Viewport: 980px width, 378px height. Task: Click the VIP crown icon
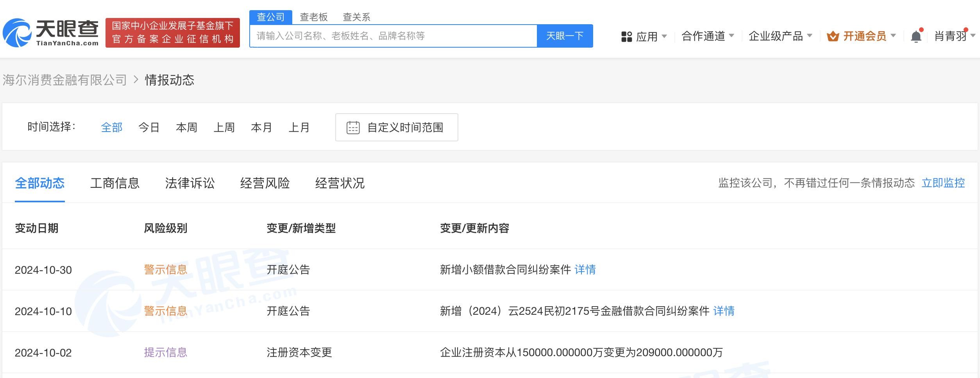833,37
